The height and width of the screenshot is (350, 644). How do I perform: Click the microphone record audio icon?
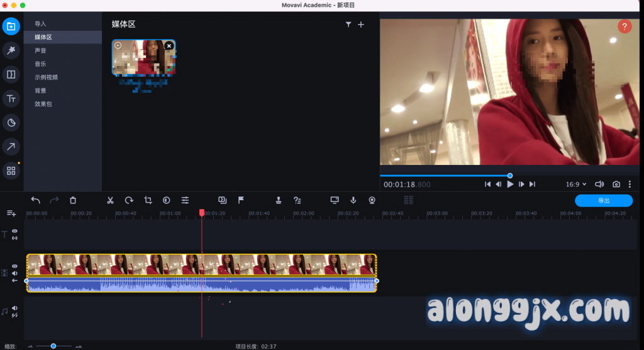[x=353, y=200]
